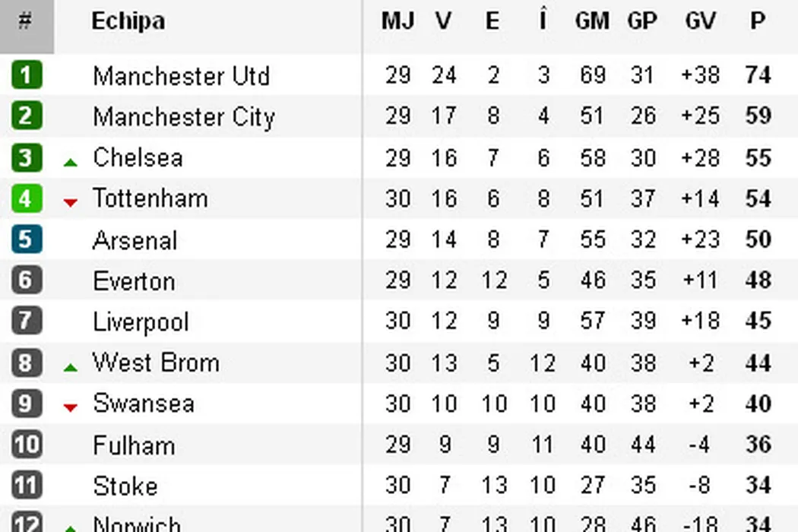The image size is (798, 532).
Task: Sort table by the # column header
Action: click(26, 21)
